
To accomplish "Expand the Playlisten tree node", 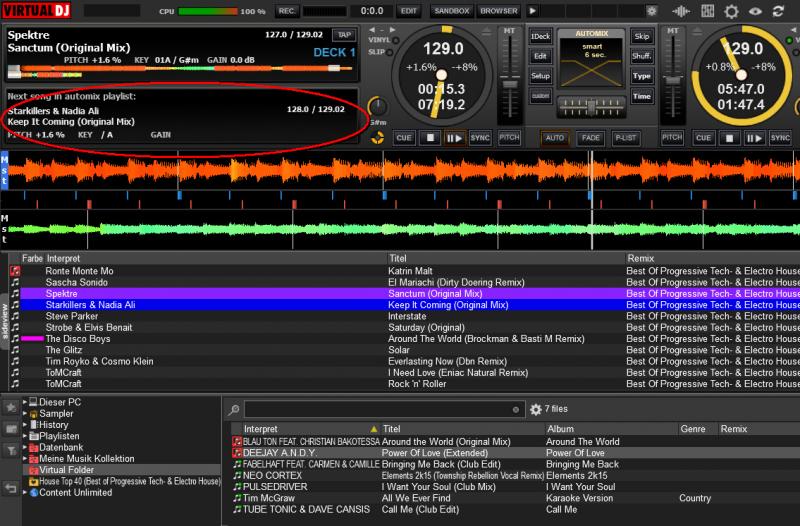I will 24,436.
